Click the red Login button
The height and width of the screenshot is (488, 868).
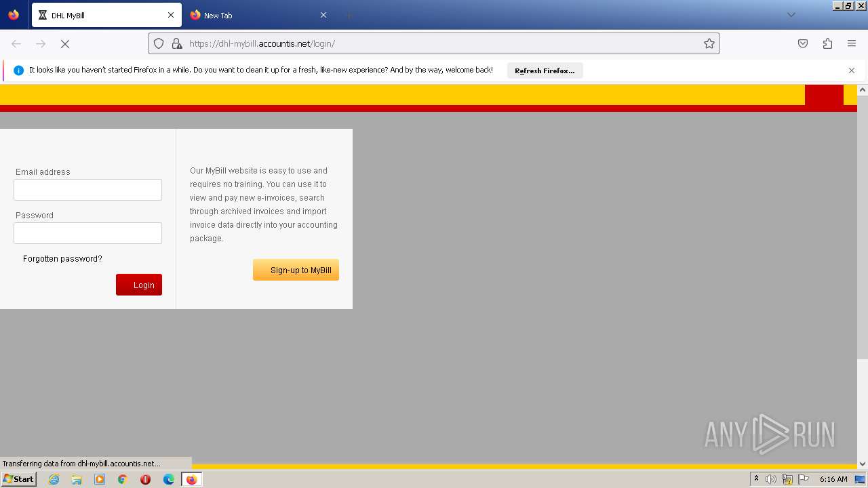coord(139,285)
